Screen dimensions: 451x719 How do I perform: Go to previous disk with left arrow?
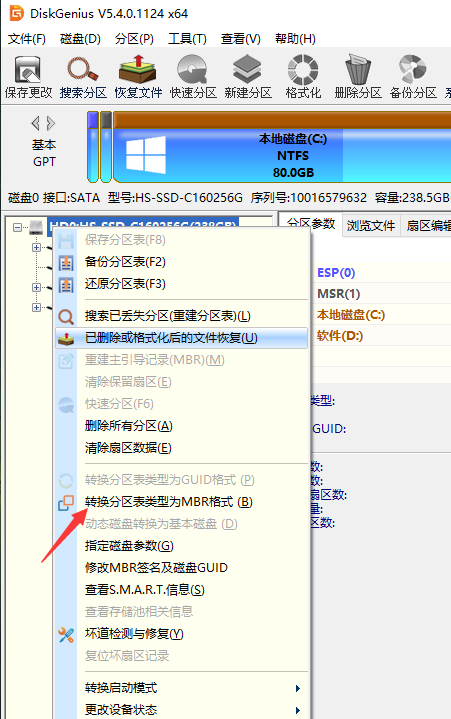tap(35, 123)
